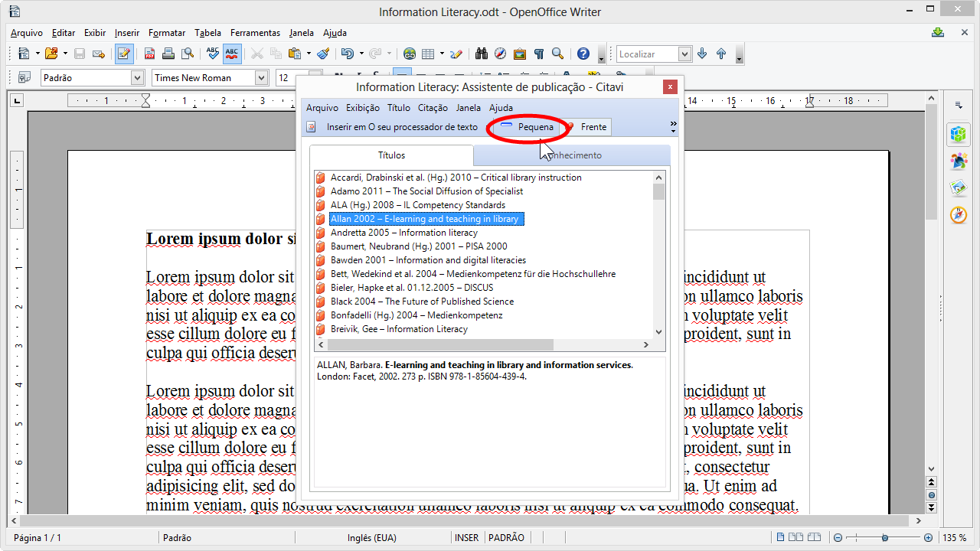Click INSER mode in status bar
The width and height of the screenshot is (980, 551).
click(x=466, y=538)
